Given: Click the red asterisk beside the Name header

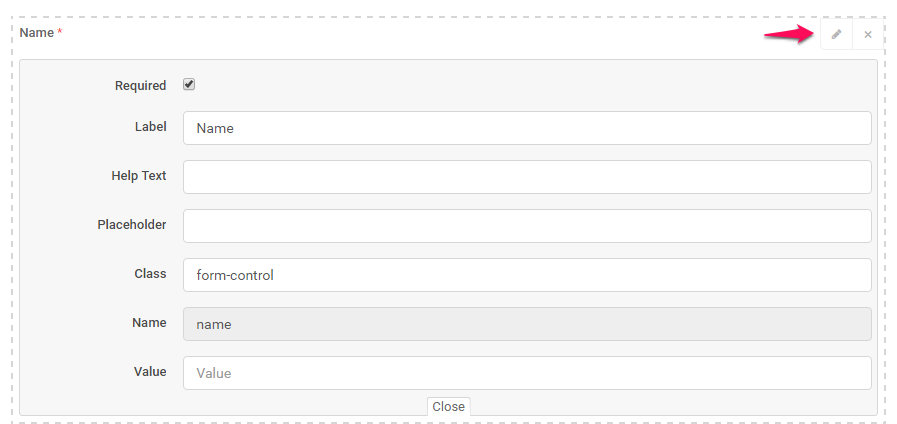Looking at the screenshot, I should pos(60,33).
